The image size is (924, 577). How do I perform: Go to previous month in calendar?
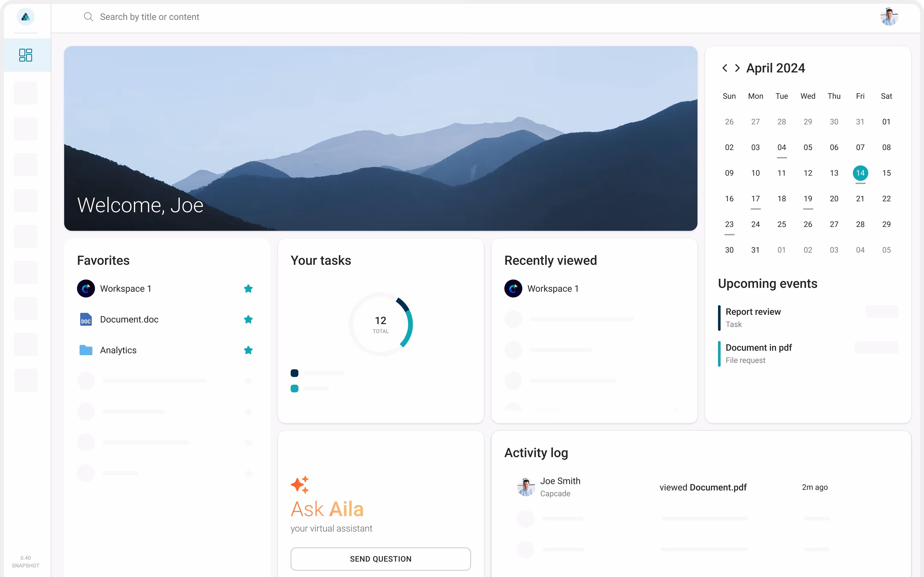(x=725, y=68)
